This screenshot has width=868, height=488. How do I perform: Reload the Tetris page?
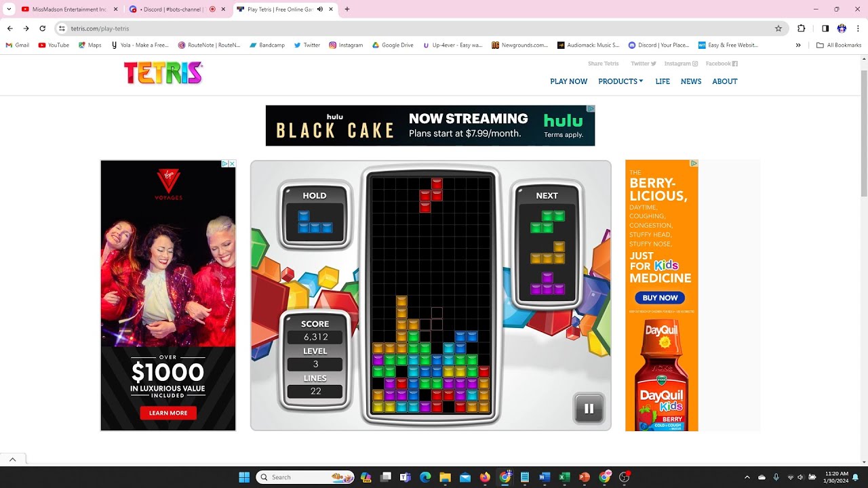point(42,28)
